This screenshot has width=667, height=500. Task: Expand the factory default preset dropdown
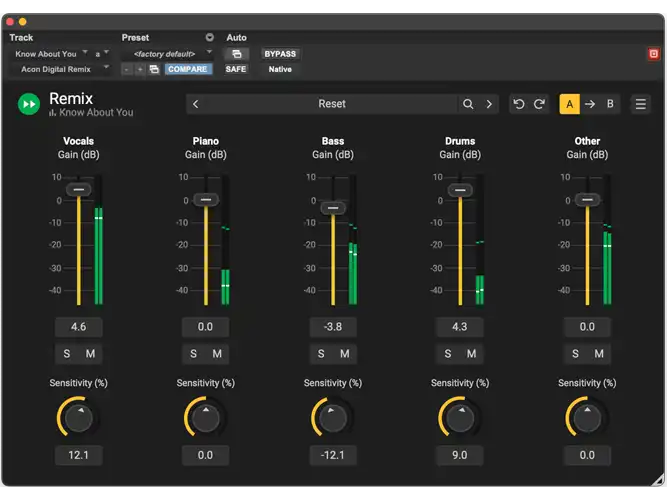[x=168, y=54]
